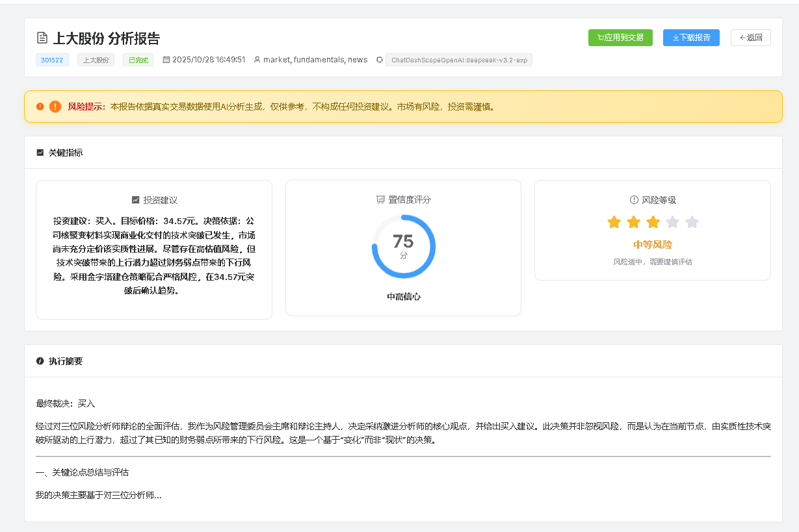Click the ChatDashScopeOpenAI:deepseek-v3.2-exp model tag
The image size is (799, 532).
click(459, 60)
